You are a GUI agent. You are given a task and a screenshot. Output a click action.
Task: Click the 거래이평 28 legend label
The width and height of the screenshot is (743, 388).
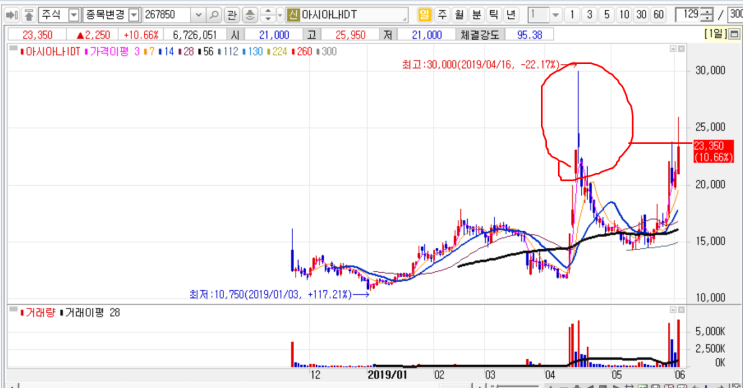91,313
